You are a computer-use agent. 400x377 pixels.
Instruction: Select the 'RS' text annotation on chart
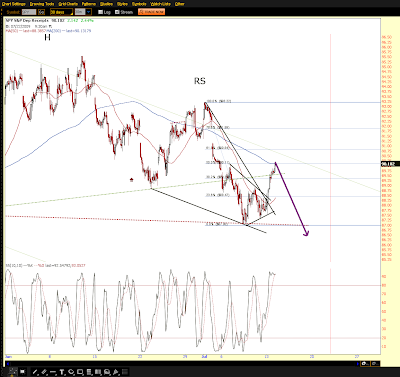coord(200,81)
